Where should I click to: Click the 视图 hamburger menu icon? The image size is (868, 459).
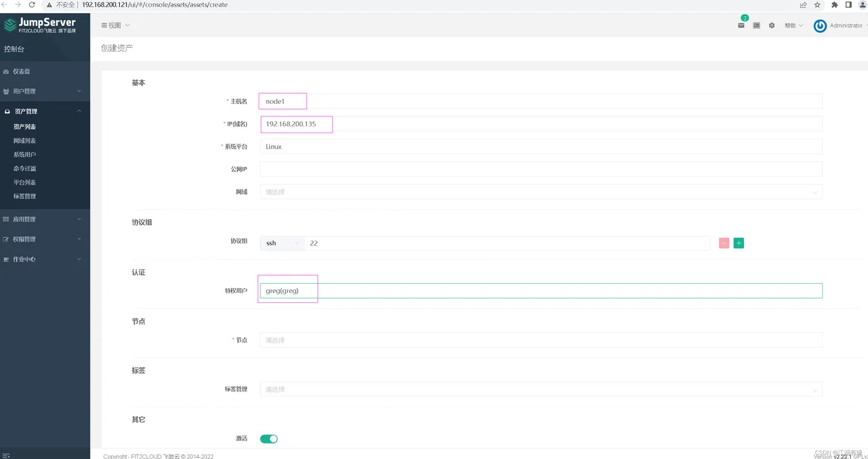pyautogui.click(x=104, y=25)
